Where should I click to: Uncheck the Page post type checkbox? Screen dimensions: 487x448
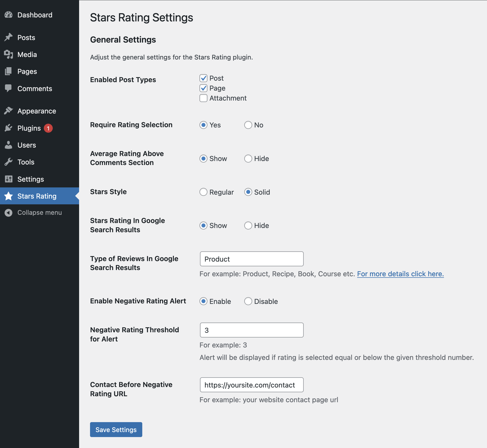point(203,88)
